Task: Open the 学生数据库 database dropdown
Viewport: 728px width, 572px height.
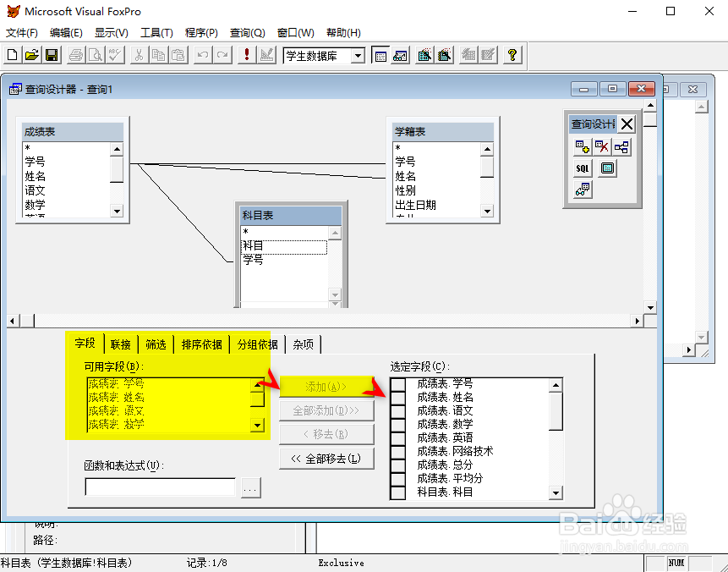Action: pos(358,56)
